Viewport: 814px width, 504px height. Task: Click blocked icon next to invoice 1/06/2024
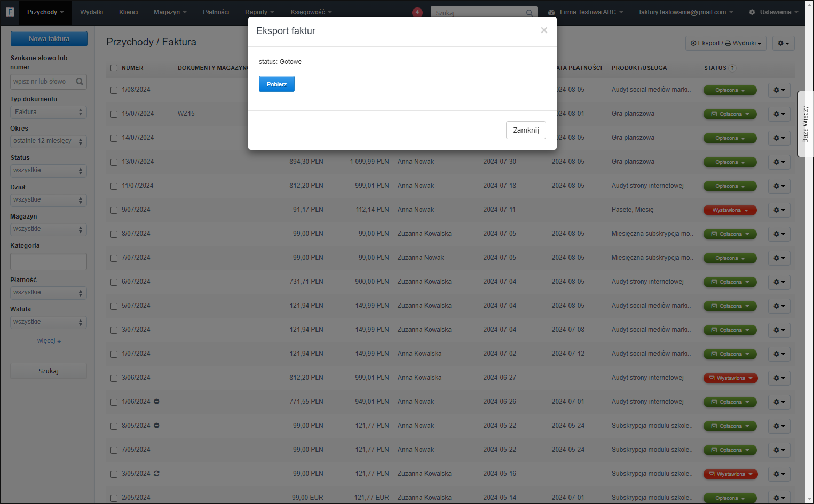(x=156, y=402)
